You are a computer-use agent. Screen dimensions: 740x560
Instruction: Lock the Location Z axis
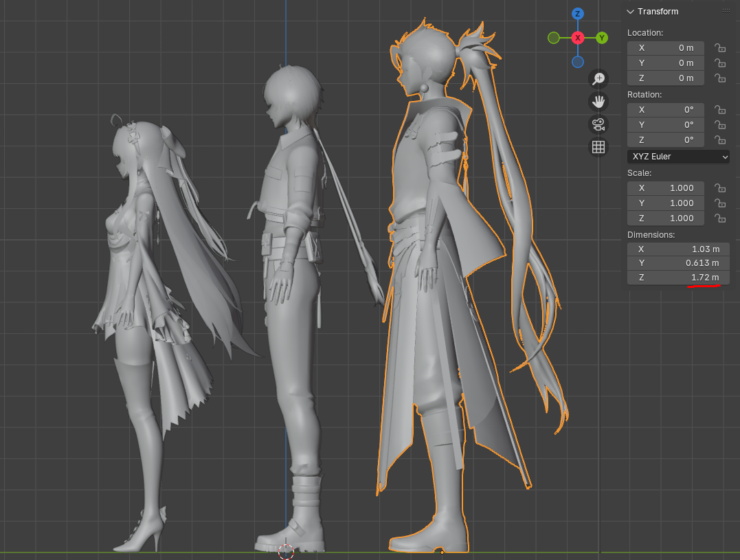pyautogui.click(x=719, y=78)
